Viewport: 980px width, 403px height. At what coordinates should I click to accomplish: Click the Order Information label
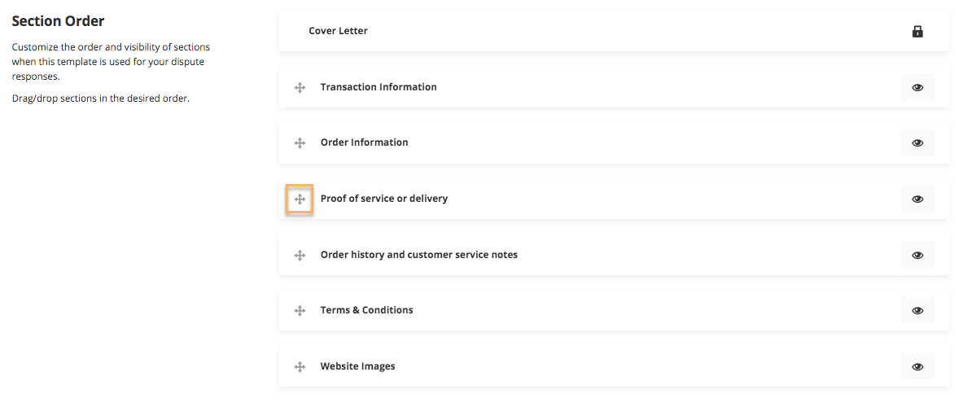coord(364,142)
